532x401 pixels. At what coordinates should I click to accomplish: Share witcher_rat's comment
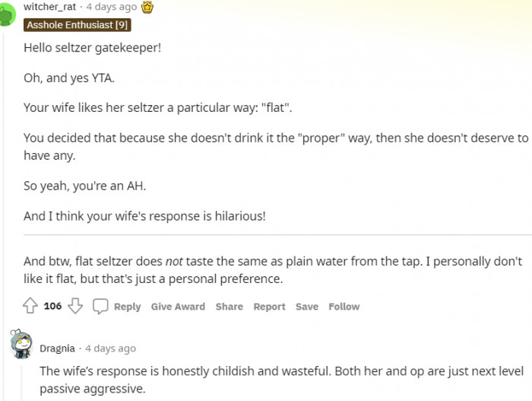[229, 307]
